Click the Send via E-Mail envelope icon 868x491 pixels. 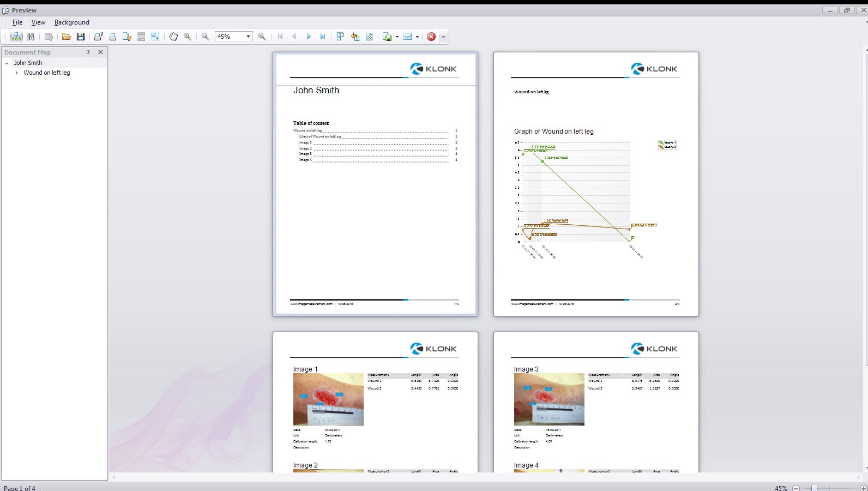click(407, 37)
